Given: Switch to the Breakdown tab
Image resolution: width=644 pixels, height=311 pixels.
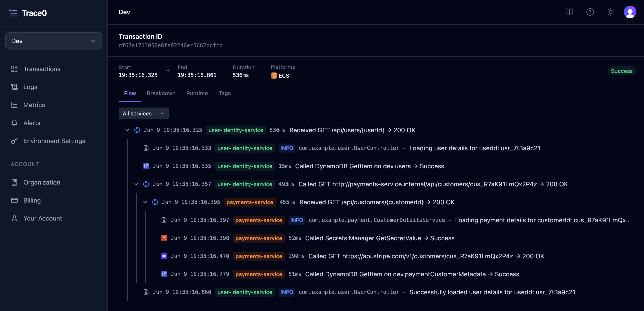Looking at the screenshot, I should [x=161, y=93].
